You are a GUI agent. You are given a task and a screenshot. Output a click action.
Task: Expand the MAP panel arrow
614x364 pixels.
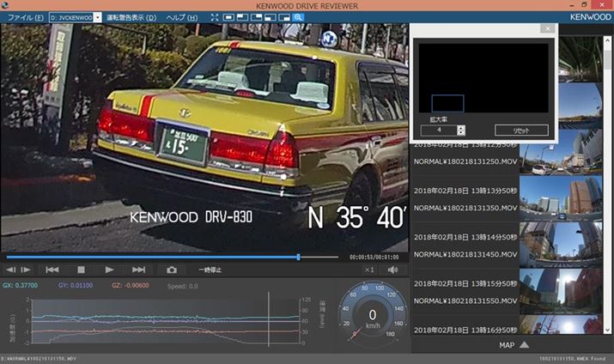point(524,345)
